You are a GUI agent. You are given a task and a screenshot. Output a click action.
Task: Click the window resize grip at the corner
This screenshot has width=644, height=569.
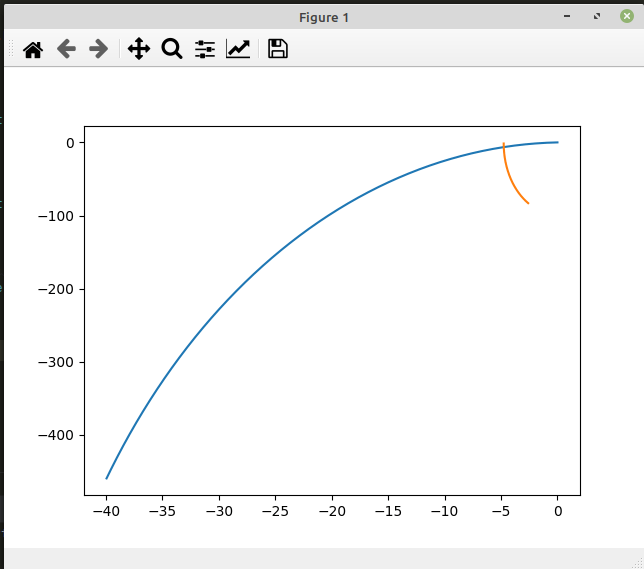(639, 563)
